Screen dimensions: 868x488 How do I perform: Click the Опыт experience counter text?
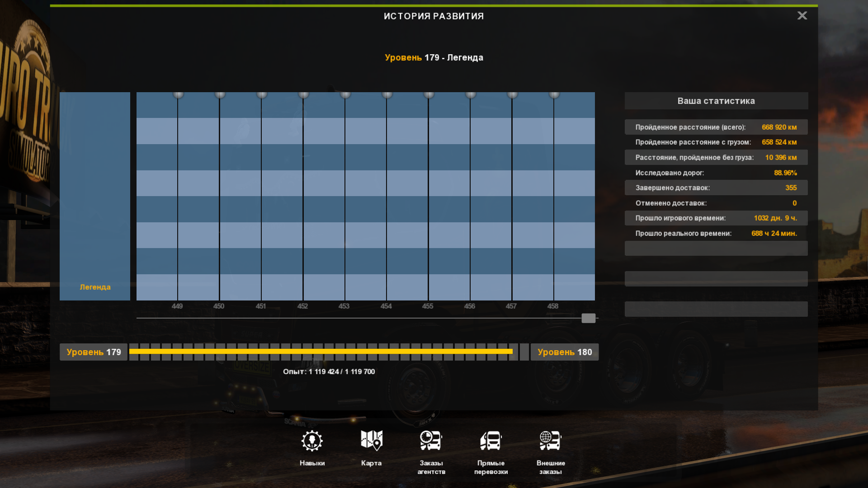[329, 371]
